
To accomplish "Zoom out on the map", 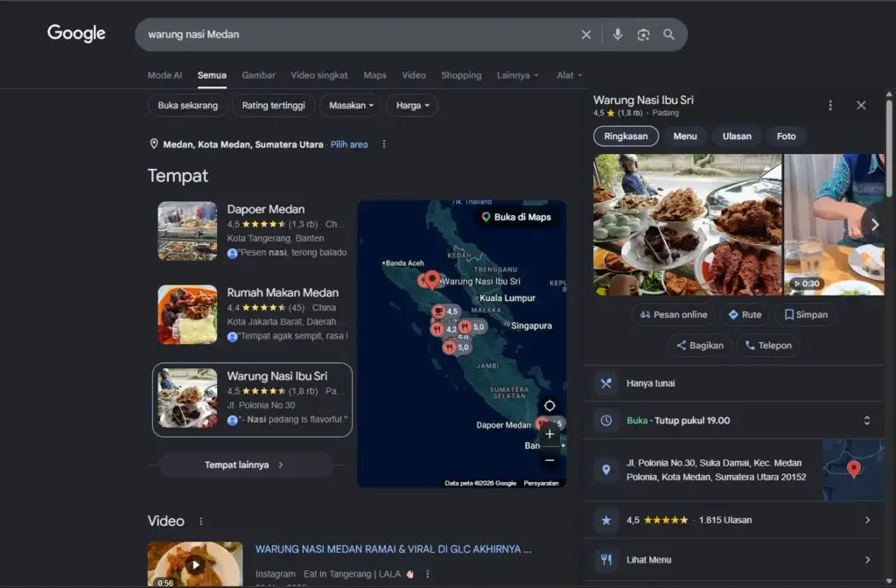I will pyautogui.click(x=549, y=460).
